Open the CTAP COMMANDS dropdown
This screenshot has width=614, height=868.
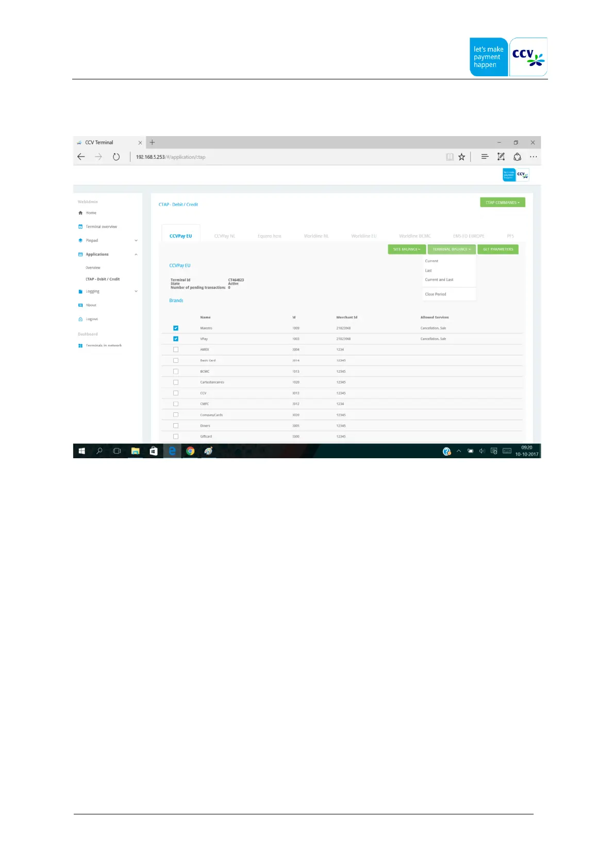click(x=503, y=203)
